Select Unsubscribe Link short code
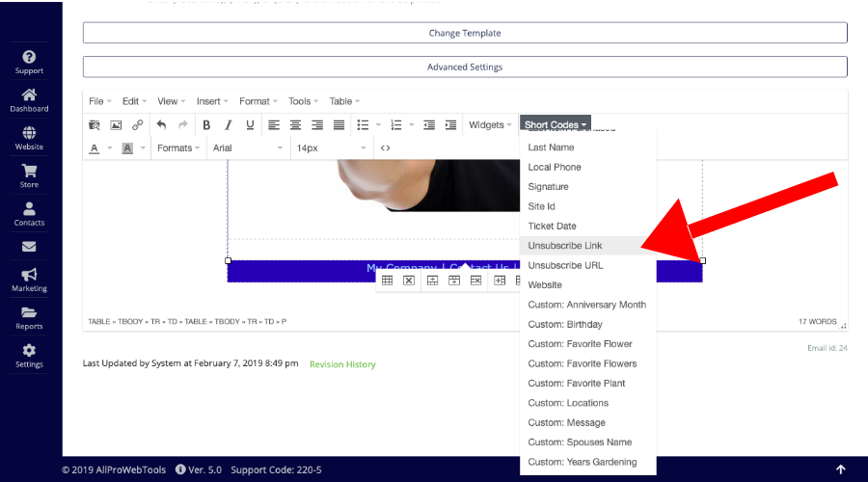The image size is (868, 482). point(565,246)
